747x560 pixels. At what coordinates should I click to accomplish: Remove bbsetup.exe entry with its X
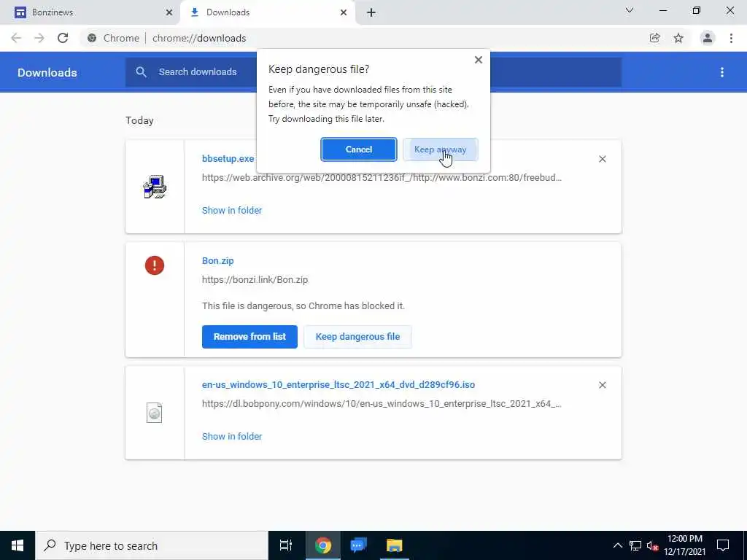(x=602, y=159)
